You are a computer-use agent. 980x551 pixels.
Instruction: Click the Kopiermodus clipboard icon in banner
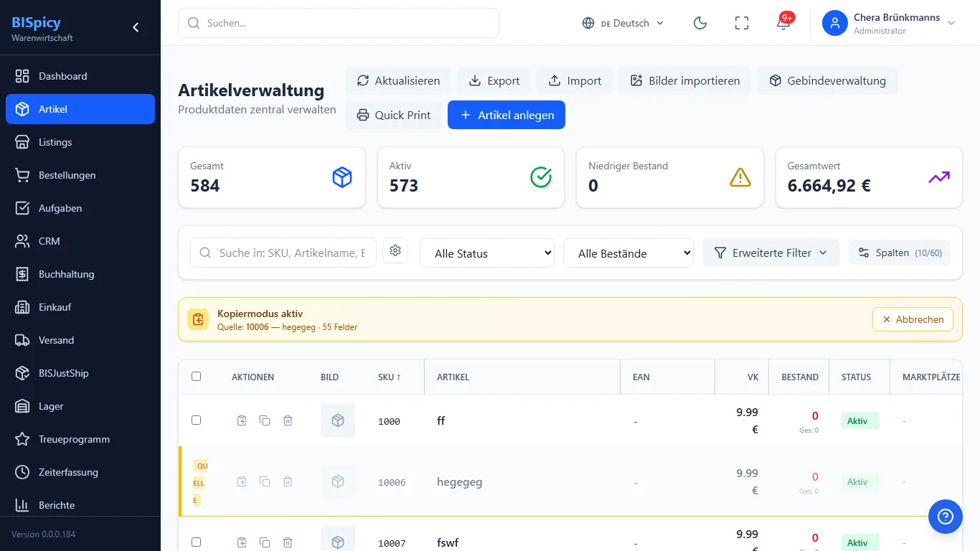point(198,319)
